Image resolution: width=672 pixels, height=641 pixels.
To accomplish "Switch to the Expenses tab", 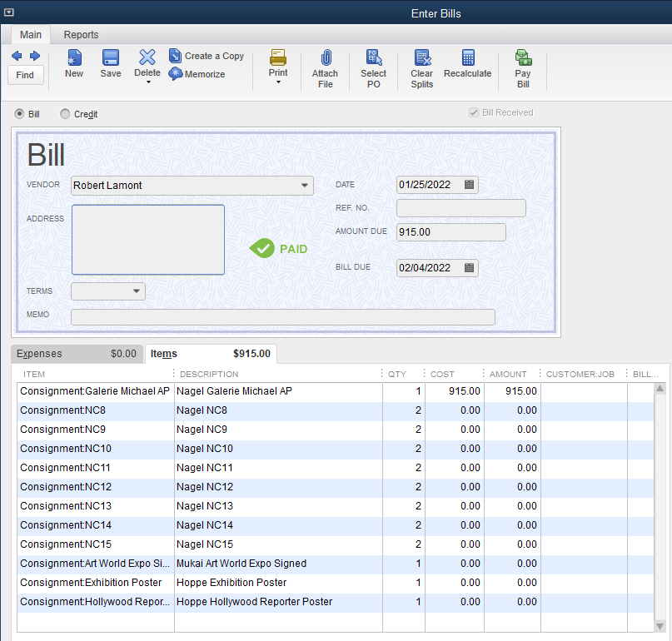I will pos(77,354).
